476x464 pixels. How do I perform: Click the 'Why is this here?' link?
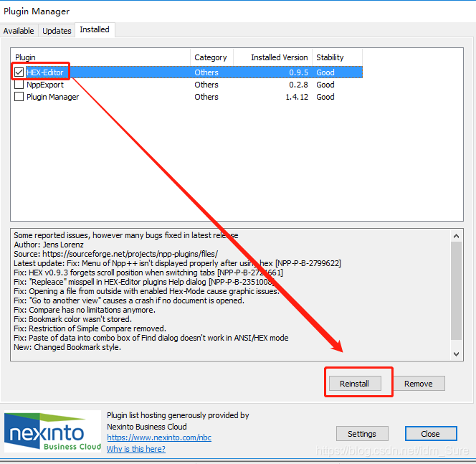(x=136, y=449)
